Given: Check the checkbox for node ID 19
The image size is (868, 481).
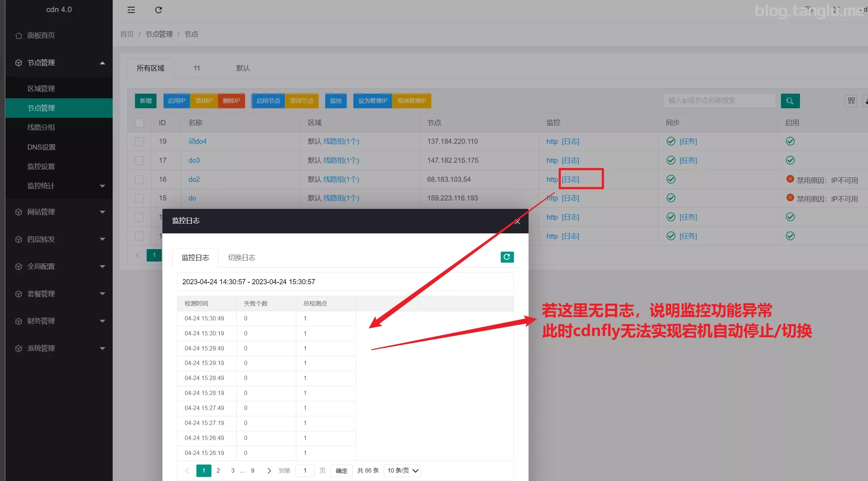Looking at the screenshot, I should click(x=139, y=142).
